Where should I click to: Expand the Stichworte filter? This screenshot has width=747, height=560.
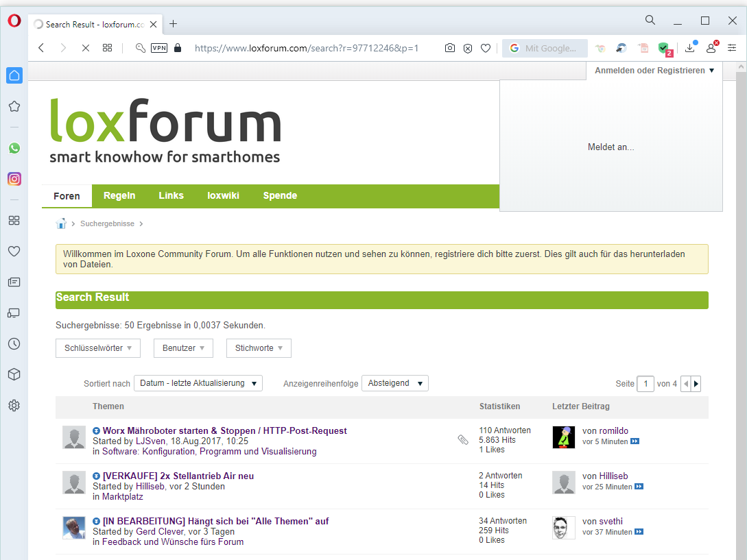coord(259,348)
